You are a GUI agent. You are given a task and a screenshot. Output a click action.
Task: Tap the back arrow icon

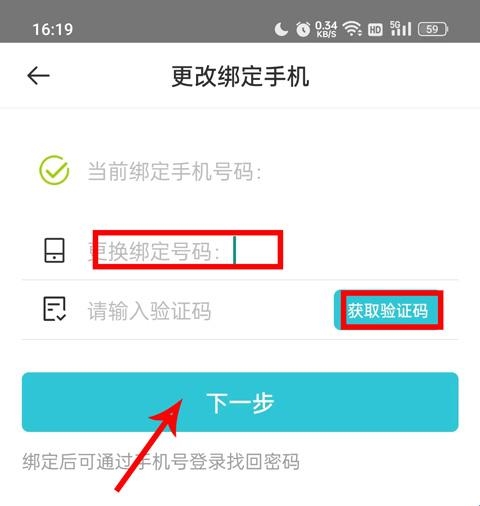(x=38, y=76)
